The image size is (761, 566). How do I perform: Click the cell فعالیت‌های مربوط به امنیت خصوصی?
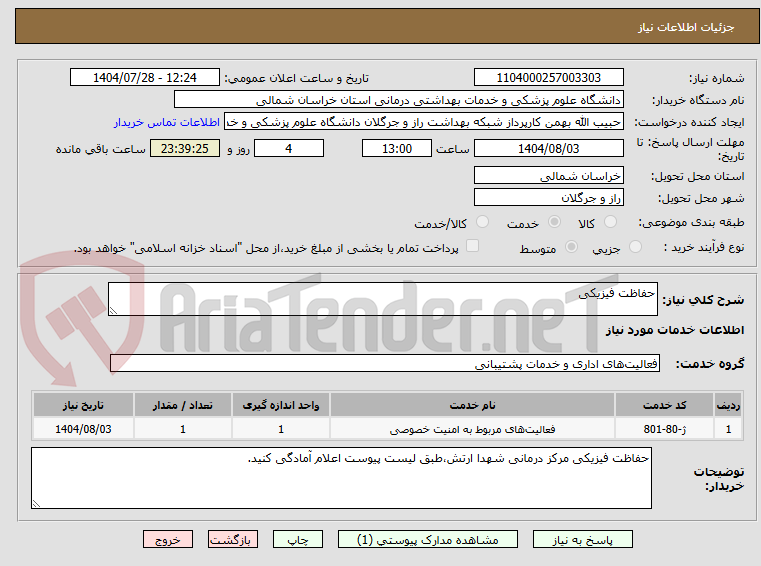[472, 430]
